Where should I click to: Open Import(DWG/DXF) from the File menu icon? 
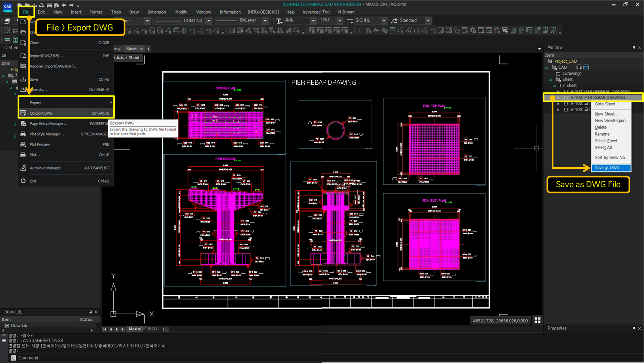[x=24, y=56]
